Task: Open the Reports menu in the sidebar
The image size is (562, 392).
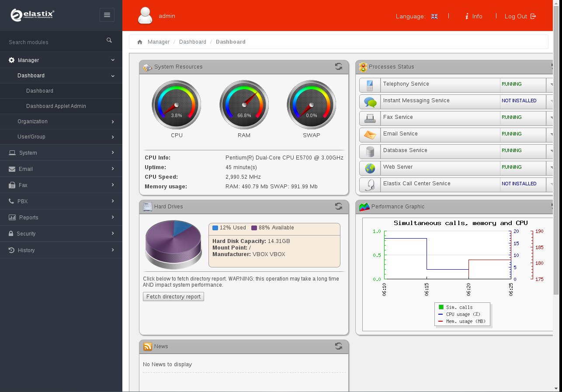Action: 61,218
